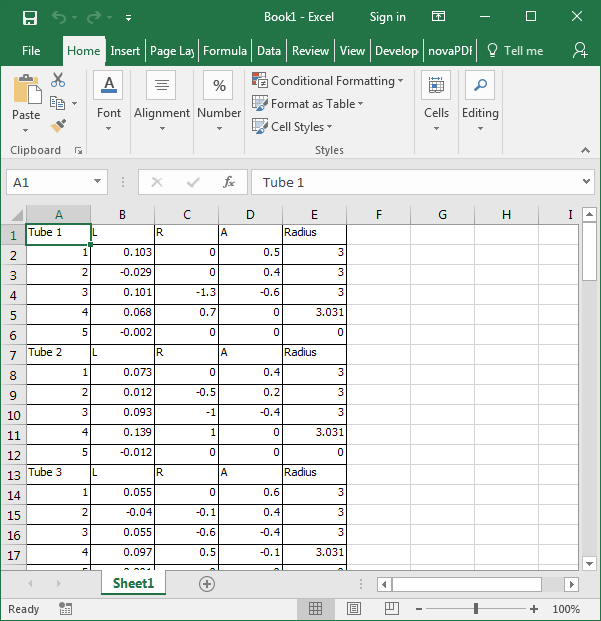
Task: Switch to Page Break Preview view
Action: coord(391,608)
